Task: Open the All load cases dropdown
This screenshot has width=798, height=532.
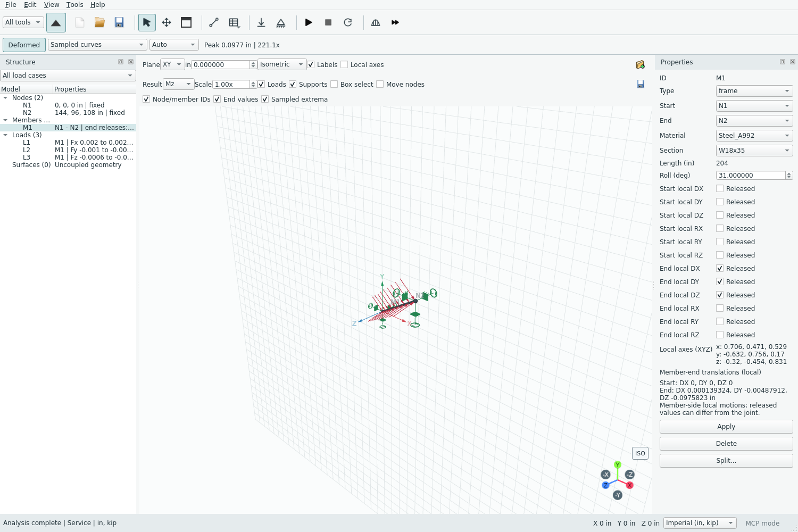Action: [68, 76]
